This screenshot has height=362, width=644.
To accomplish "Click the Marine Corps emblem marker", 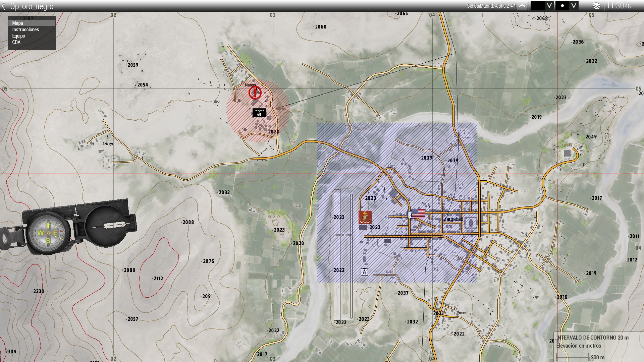I will 365,217.
